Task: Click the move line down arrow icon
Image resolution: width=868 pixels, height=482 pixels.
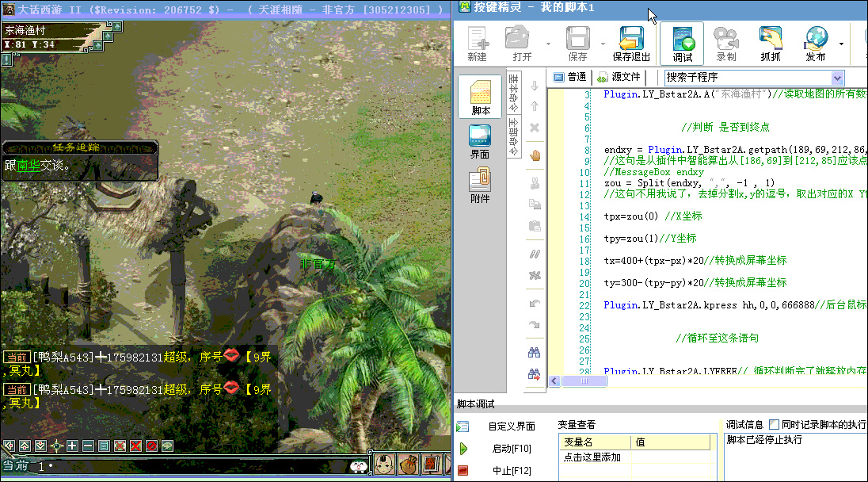Action: tap(535, 86)
